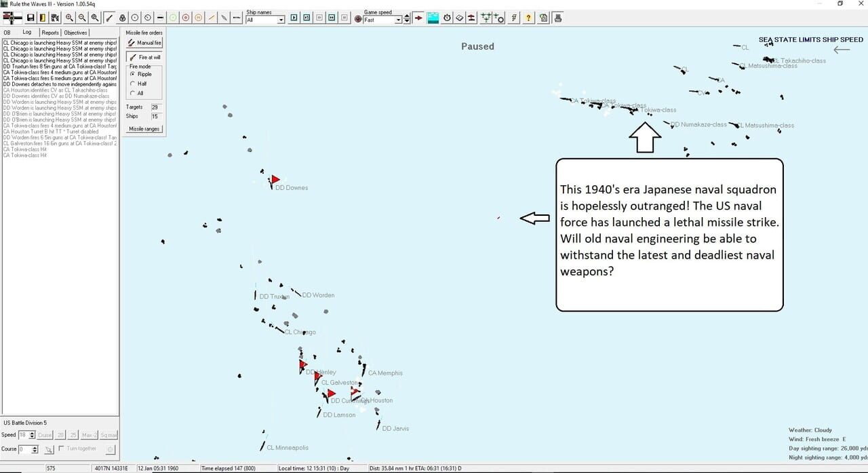This screenshot has height=473, width=868.
Task: Select the Zoom in tool
Action: (68, 18)
